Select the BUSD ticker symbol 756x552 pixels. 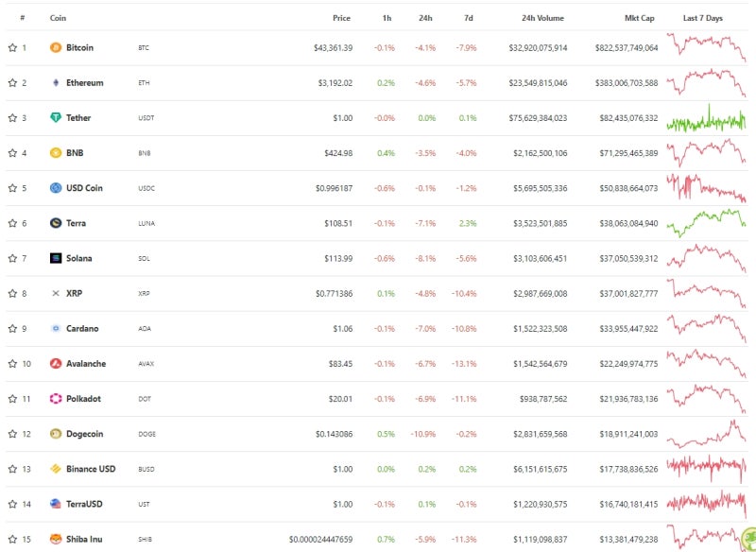[146, 469]
